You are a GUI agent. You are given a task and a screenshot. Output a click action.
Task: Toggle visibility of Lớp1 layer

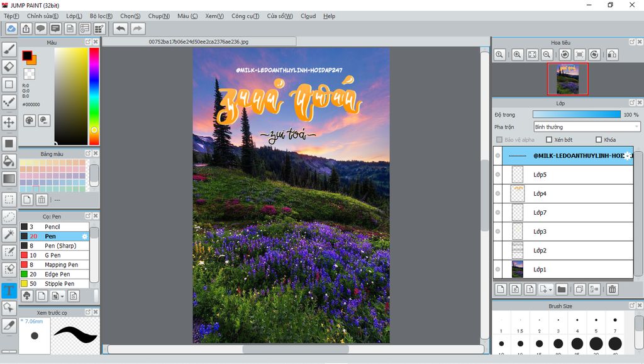tap(498, 270)
